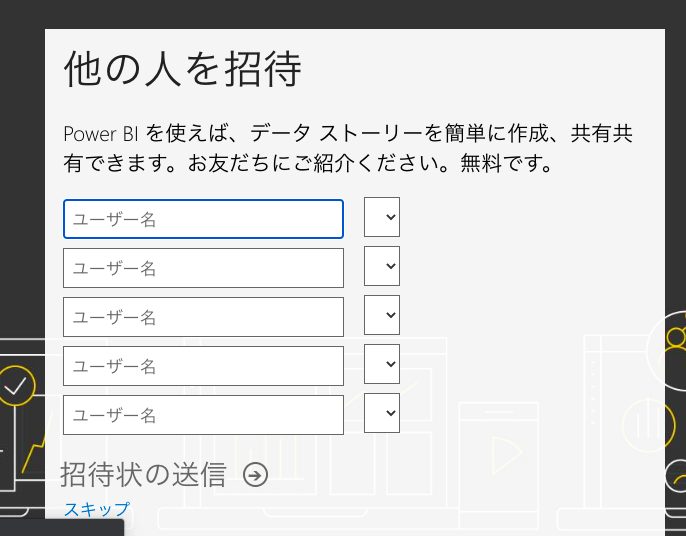This screenshot has height=536, width=686.
Task: Click the circled arrow icon beside 招待状の送信
Action: (256, 475)
